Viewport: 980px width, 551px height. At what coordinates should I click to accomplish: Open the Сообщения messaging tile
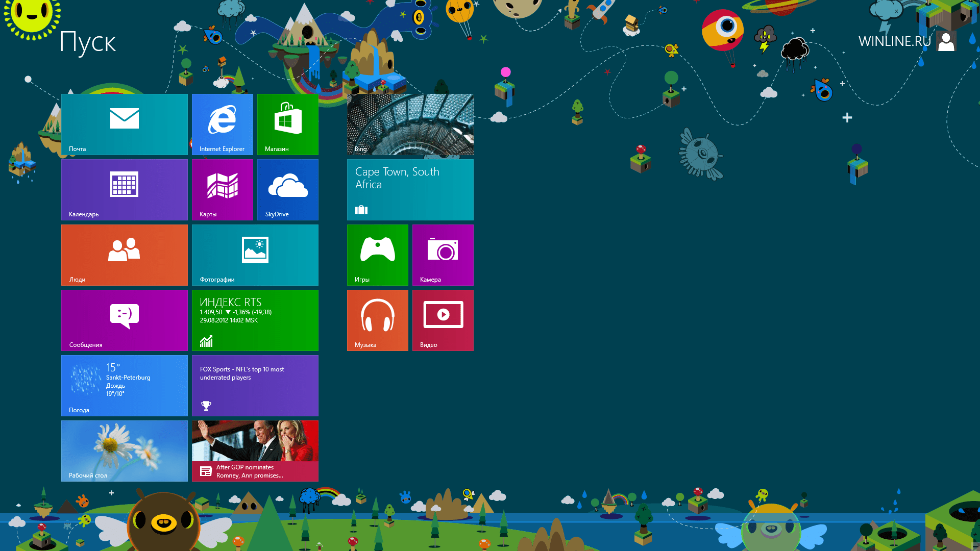[125, 320]
